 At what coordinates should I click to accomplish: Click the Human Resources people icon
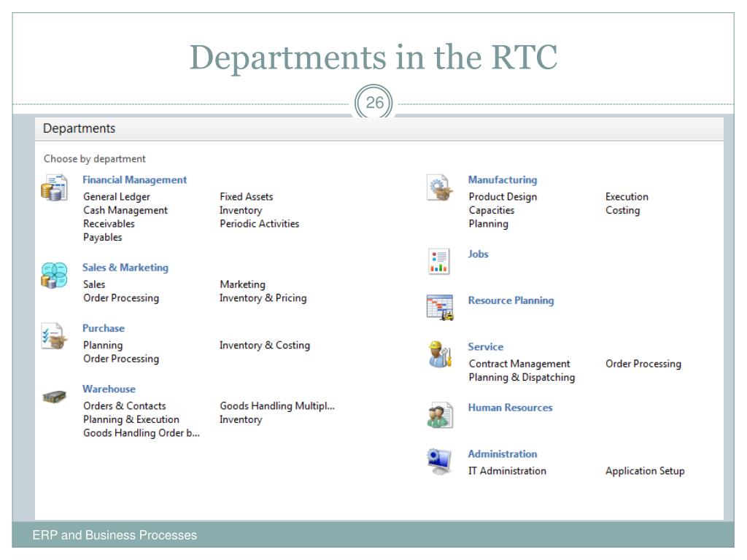click(439, 415)
